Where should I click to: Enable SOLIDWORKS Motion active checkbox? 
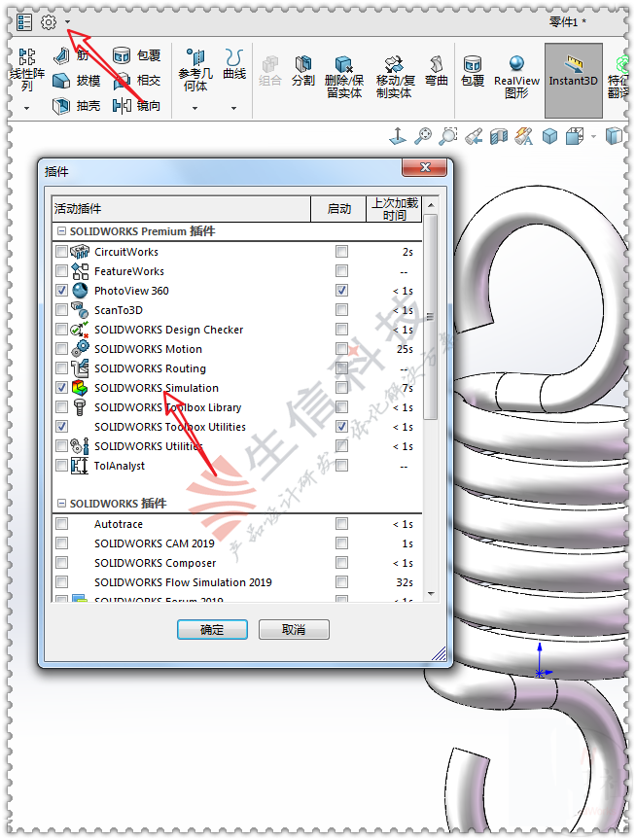(62, 349)
